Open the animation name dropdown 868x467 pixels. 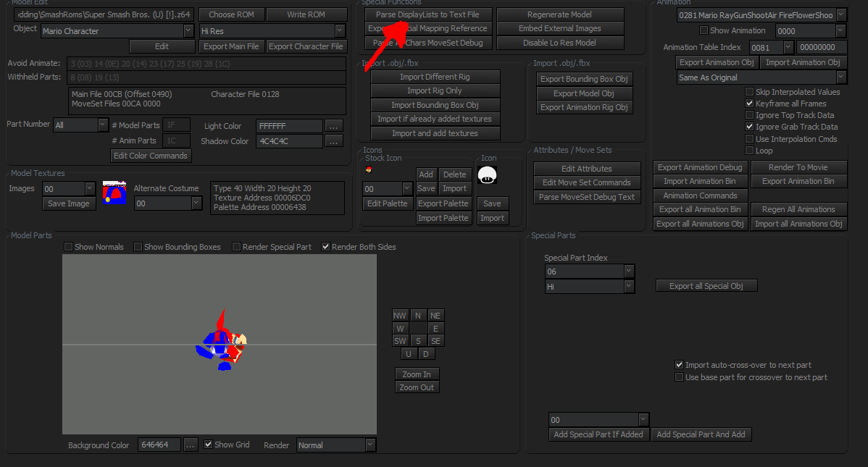tap(841, 15)
